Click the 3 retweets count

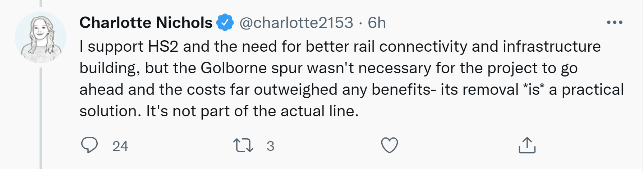tap(270, 146)
